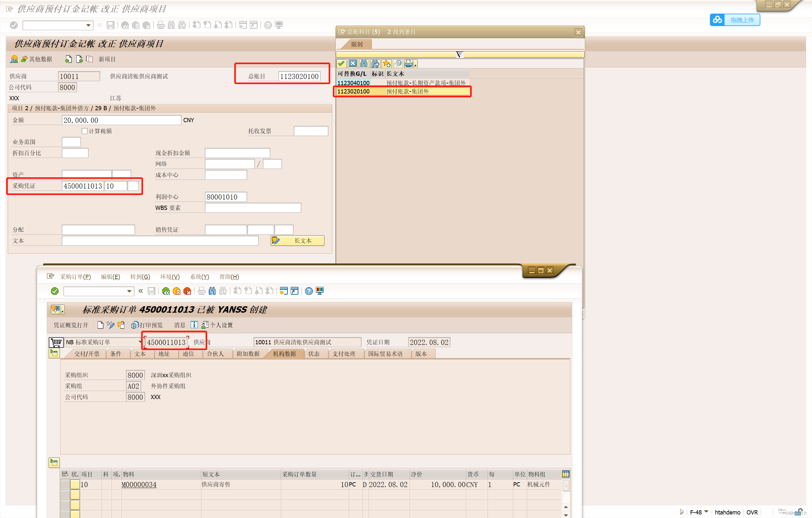Click the green checkmark copy icon in G/L popup

[341, 64]
